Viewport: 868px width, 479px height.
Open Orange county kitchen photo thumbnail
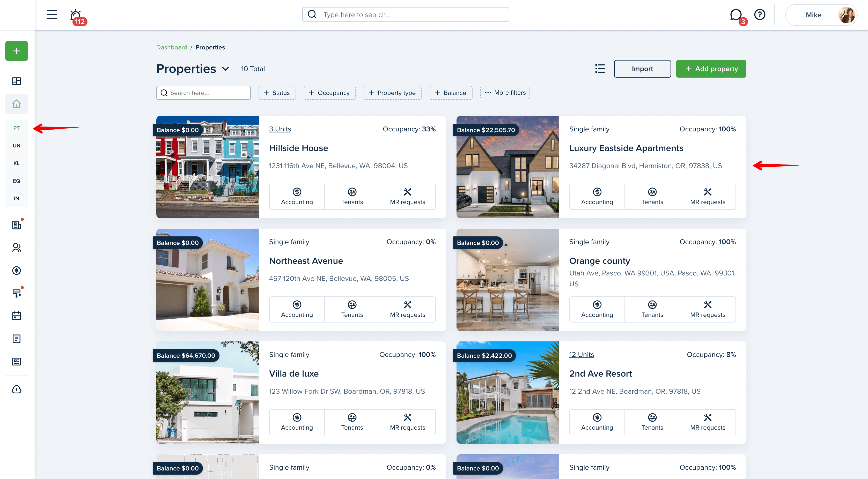[508, 280]
